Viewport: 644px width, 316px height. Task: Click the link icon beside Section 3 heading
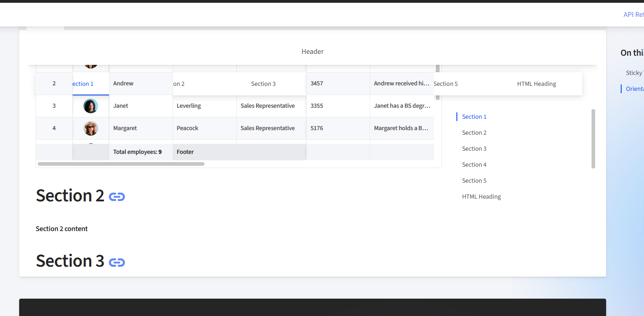(x=117, y=262)
